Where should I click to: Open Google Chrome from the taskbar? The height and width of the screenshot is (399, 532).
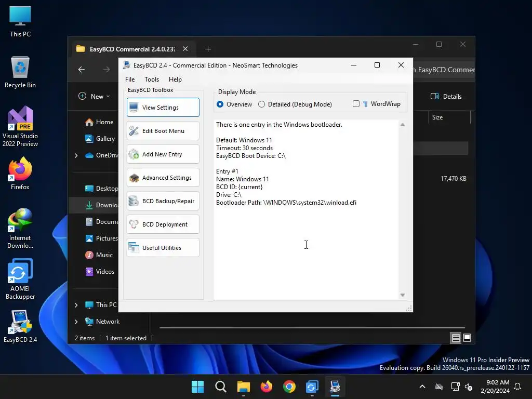pyautogui.click(x=289, y=387)
